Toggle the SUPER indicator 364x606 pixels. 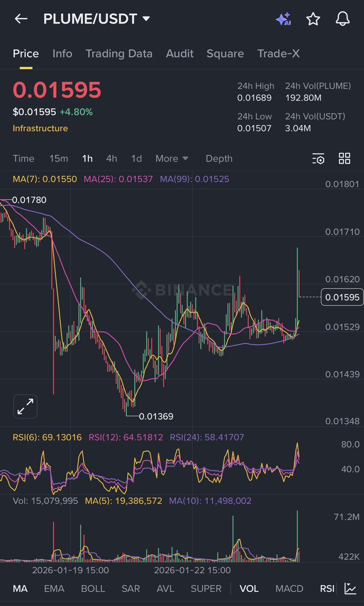[206, 589]
